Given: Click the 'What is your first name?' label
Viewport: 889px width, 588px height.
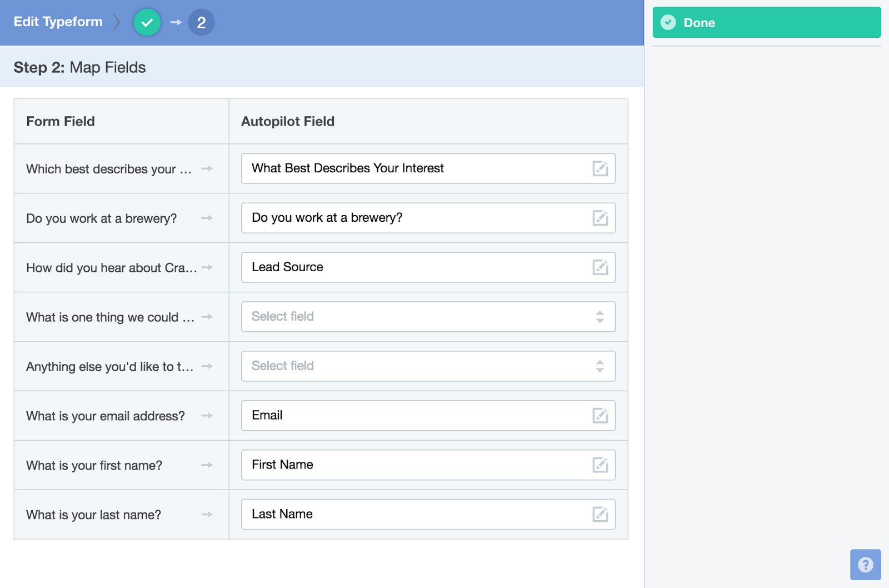Looking at the screenshot, I should [x=94, y=466].
